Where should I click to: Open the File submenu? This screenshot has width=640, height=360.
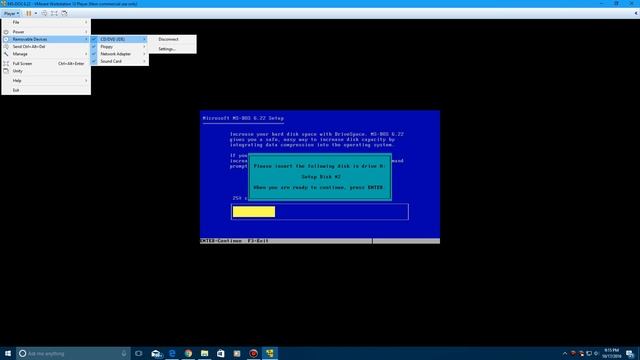click(46, 22)
